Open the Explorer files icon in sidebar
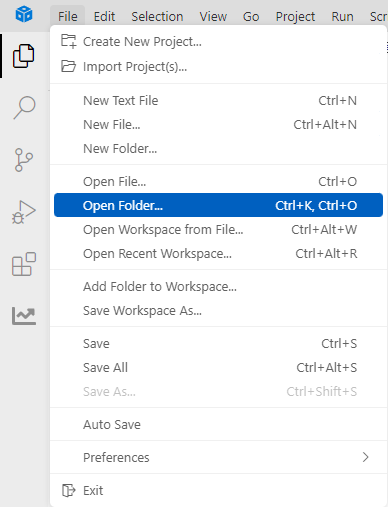 (x=23, y=56)
